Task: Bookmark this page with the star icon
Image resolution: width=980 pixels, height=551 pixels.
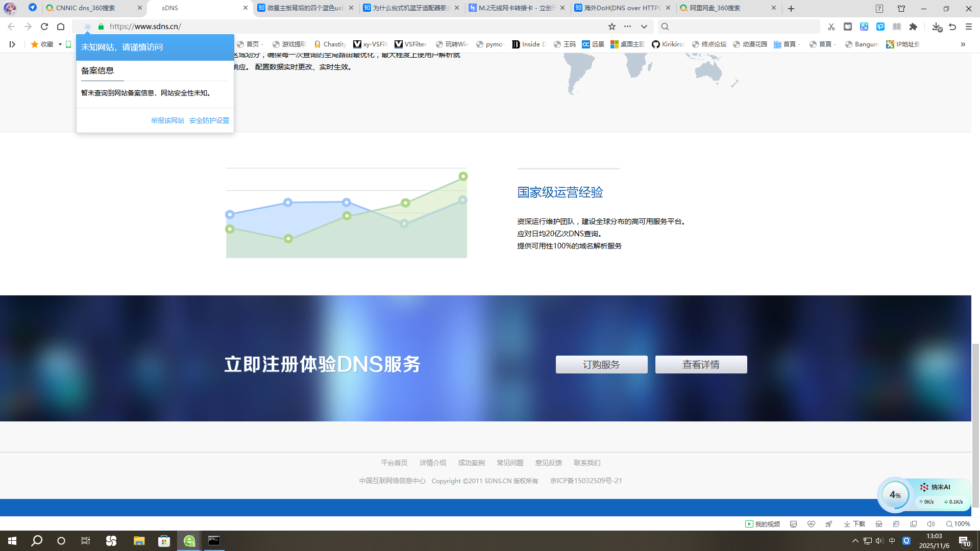Action: click(612, 27)
